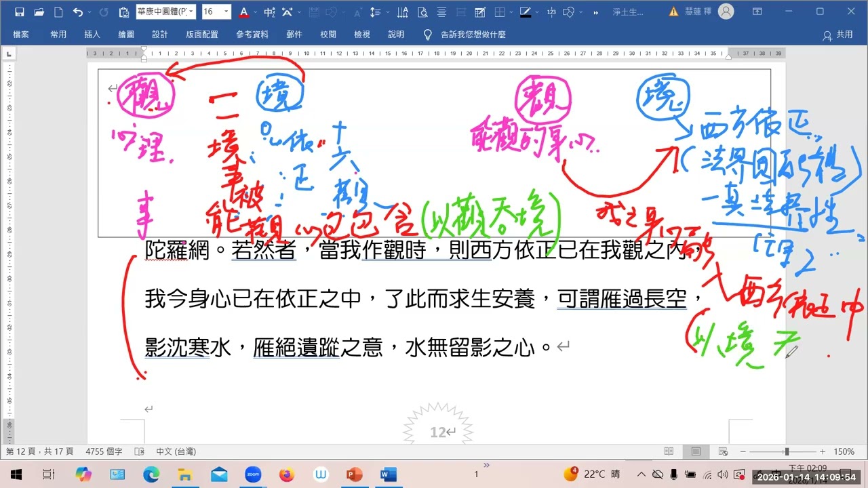868x488 pixels.
Task: Expand the shapes dropdown arrow
Action: tap(580, 12)
